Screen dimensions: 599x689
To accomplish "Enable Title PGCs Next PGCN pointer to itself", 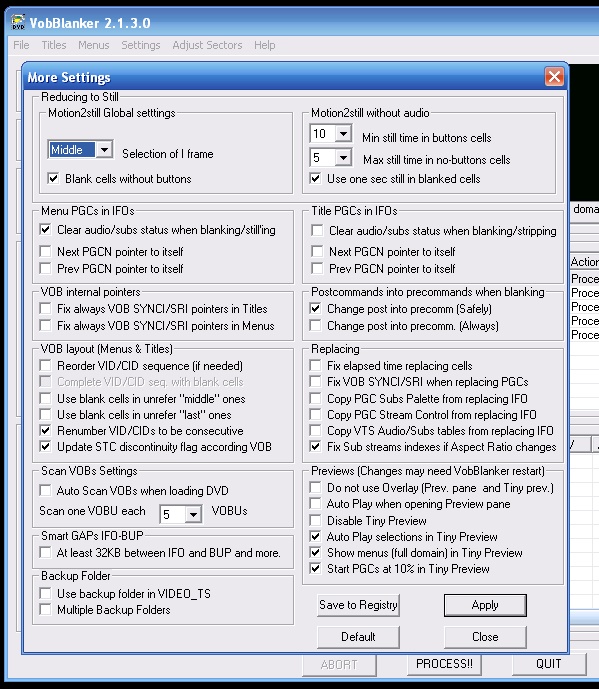I will click(x=317, y=251).
